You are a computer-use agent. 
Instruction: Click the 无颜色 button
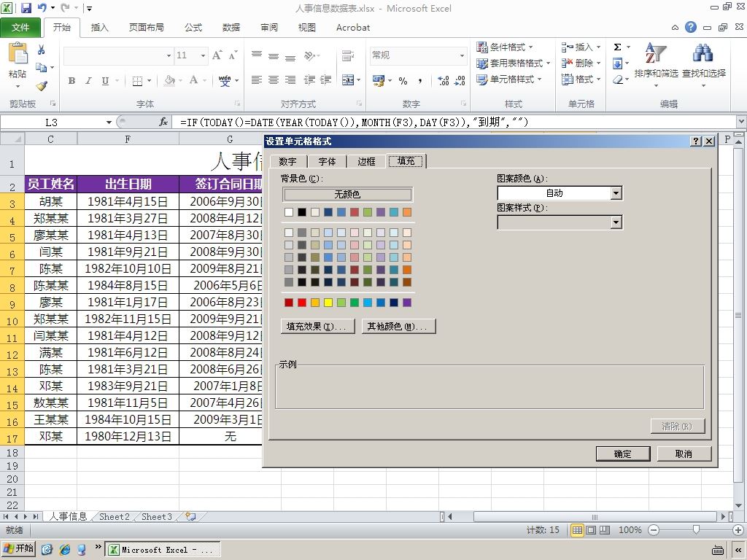point(347,194)
